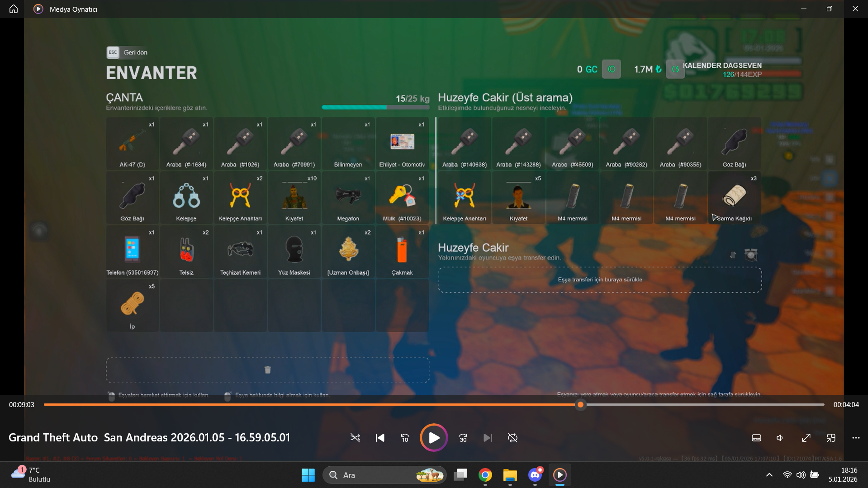Click the item transfer drop zone
The height and width of the screenshot is (488, 868).
coord(600,280)
